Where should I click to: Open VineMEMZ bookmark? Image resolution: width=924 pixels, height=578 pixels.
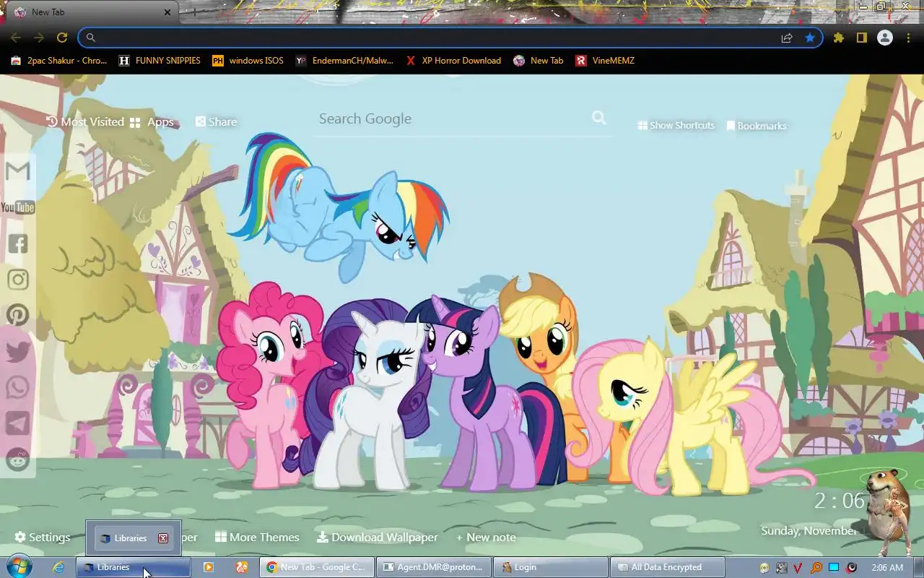point(605,61)
